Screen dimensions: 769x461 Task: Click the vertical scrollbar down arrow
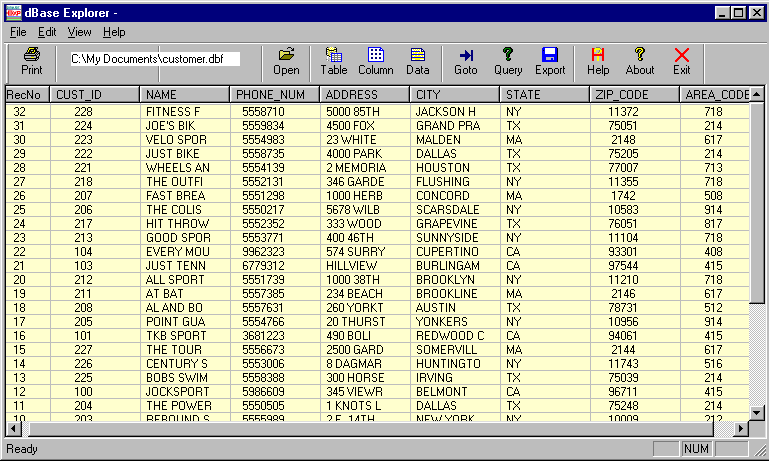[x=757, y=413]
